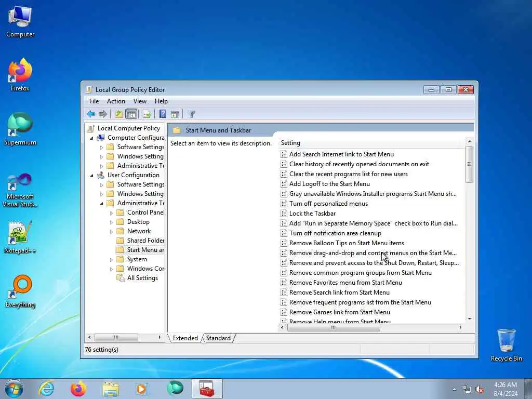Image resolution: width=532 pixels, height=399 pixels.
Task: Open the View menu
Action: pyautogui.click(x=140, y=101)
